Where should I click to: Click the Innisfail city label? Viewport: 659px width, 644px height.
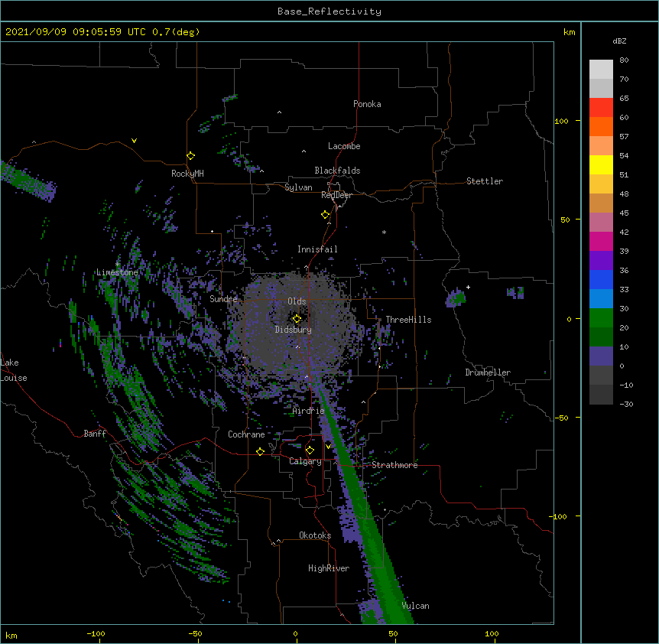317,249
